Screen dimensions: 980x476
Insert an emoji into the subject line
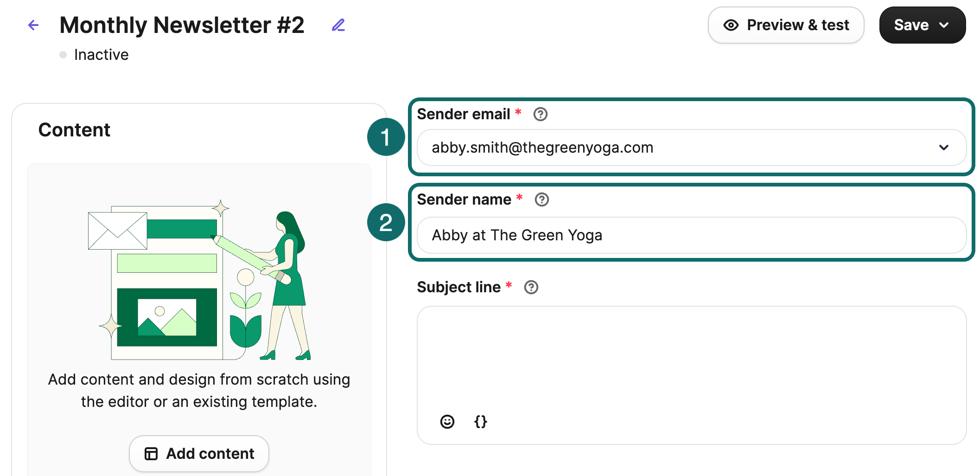click(446, 422)
